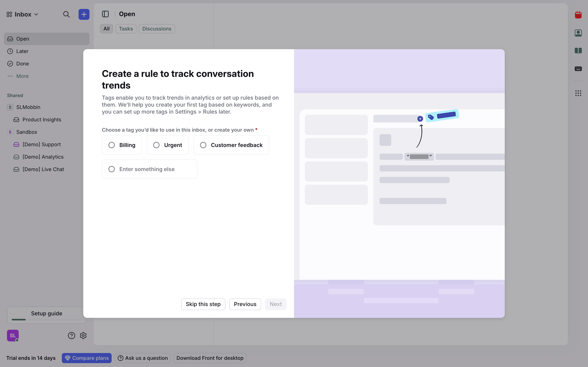This screenshot has height=367, width=588.
Task: Open the settings gear icon
Action: tap(83, 336)
